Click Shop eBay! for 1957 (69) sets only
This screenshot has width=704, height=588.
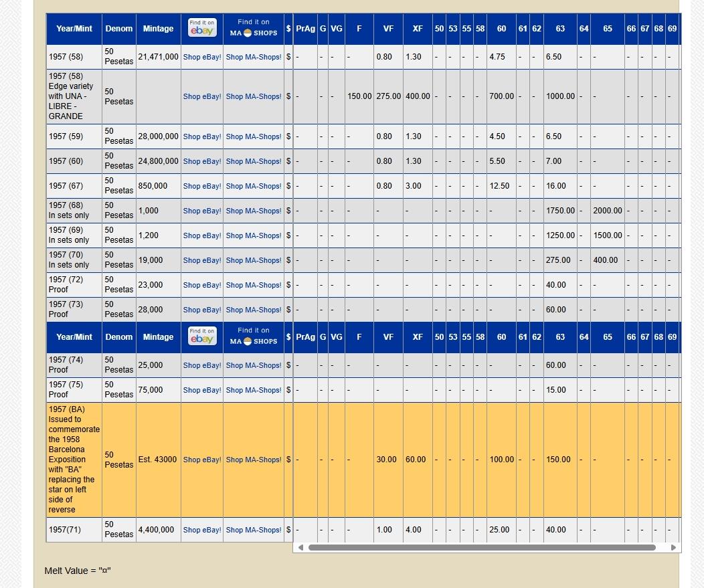tap(202, 235)
